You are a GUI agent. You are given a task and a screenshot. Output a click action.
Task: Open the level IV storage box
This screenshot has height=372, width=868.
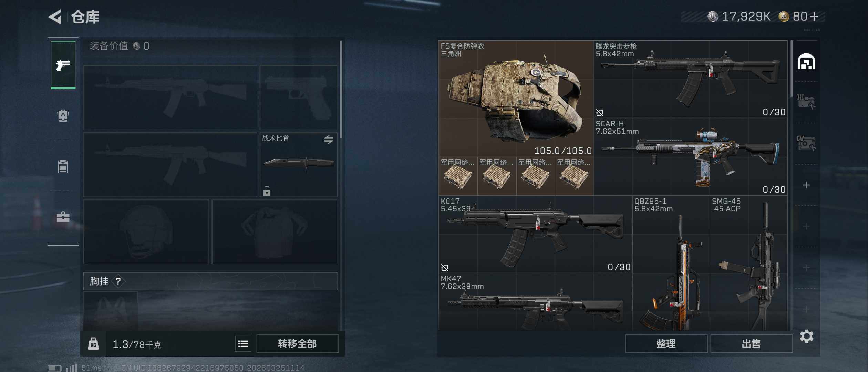click(806, 143)
